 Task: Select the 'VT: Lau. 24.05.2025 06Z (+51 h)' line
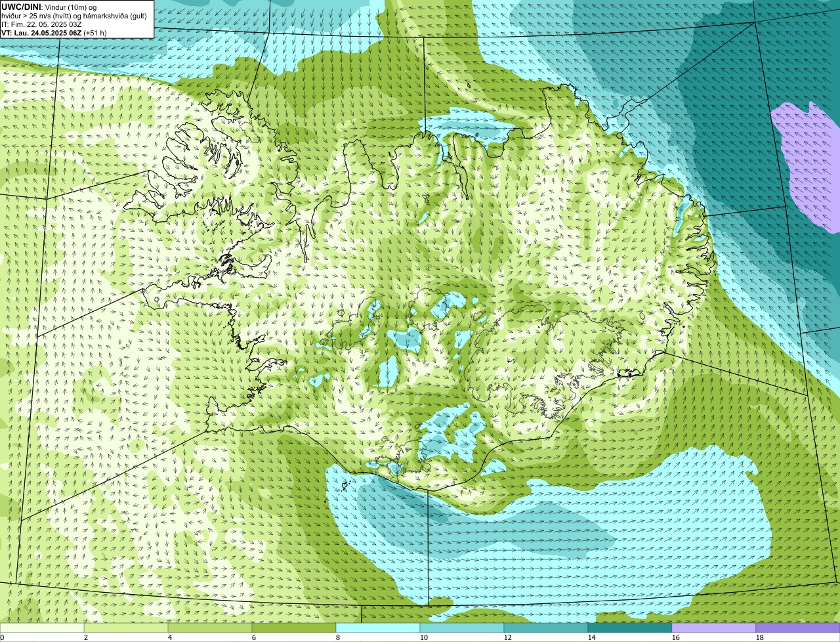pyautogui.click(x=54, y=32)
